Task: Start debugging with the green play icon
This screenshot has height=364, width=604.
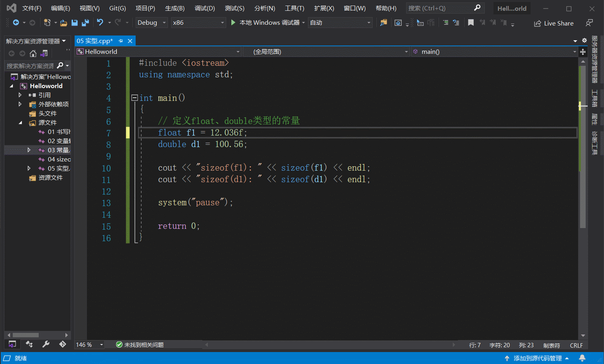Action: [x=233, y=23]
